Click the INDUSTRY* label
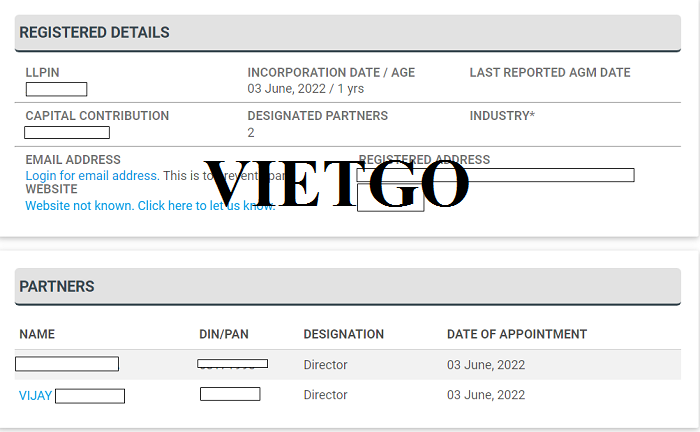The image size is (700, 432). click(x=502, y=116)
